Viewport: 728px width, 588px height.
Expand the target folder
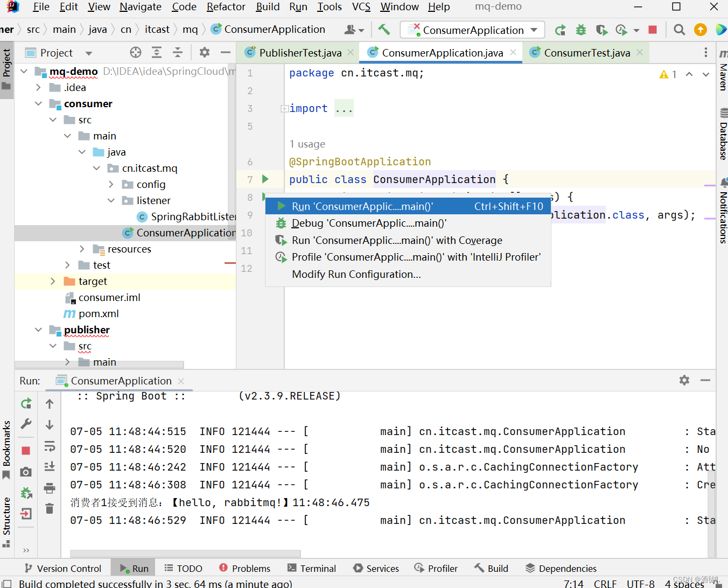pyautogui.click(x=53, y=281)
